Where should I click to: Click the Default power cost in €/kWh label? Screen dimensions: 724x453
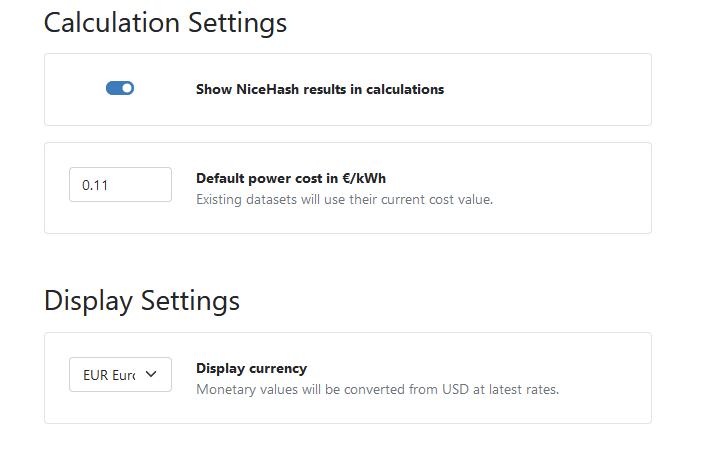(x=291, y=178)
